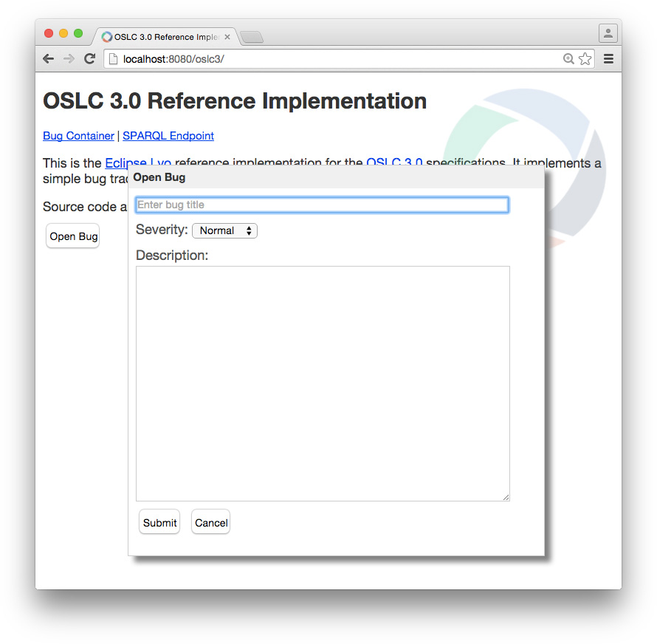Click the browser forward arrow
The height and width of the screenshot is (644, 657).
click(69, 58)
